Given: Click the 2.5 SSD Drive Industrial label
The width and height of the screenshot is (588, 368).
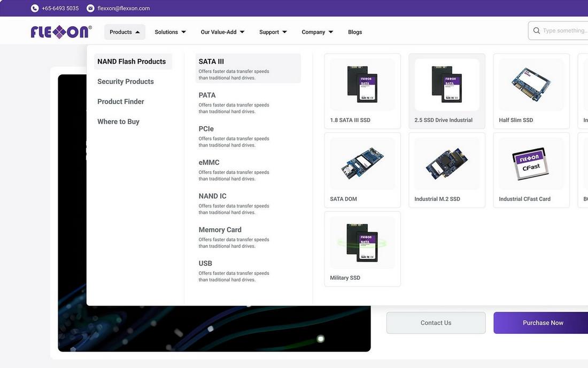Looking at the screenshot, I should point(443,120).
